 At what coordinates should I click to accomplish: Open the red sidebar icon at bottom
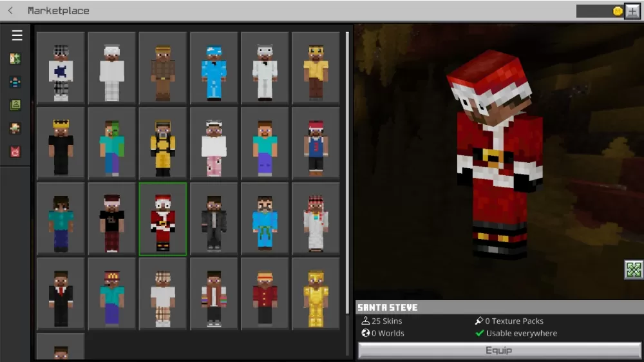click(x=15, y=151)
